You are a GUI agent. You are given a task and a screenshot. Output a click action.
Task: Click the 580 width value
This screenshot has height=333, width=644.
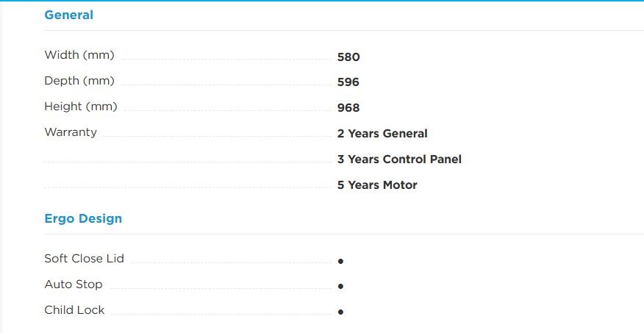[x=348, y=57]
